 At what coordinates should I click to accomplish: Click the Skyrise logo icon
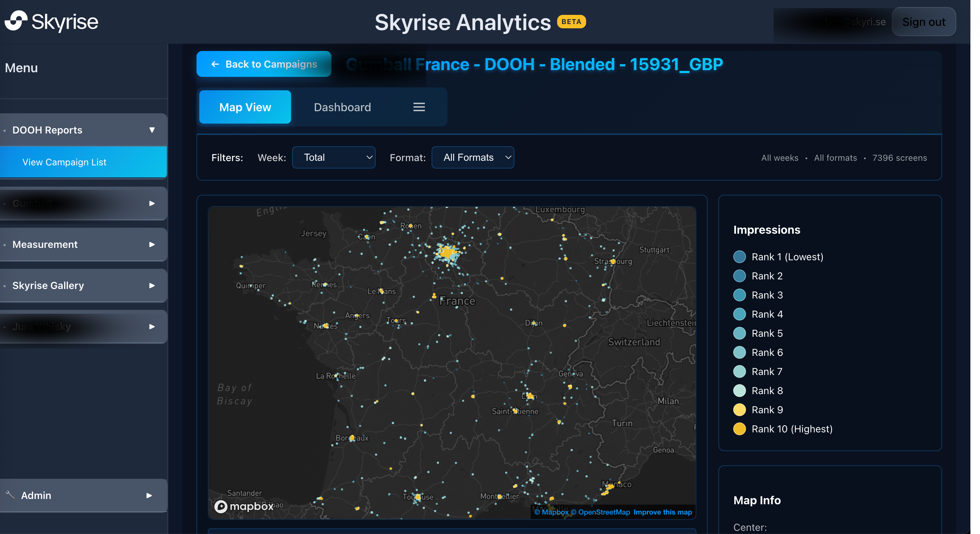16,21
